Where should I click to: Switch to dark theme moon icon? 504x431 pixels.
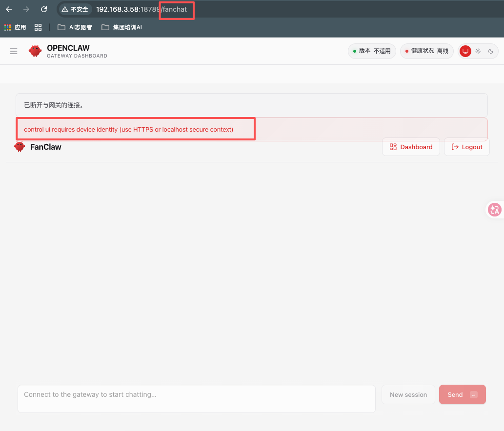[491, 51]
